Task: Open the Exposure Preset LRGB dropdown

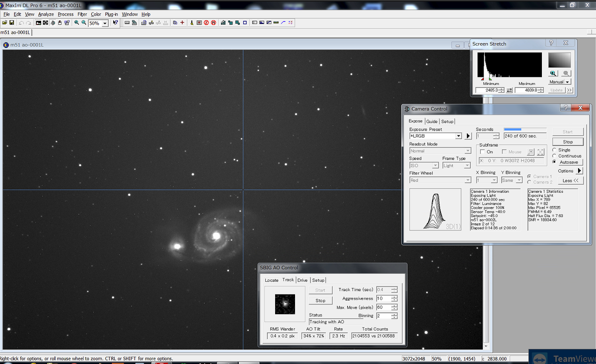Action: [458, 136]
